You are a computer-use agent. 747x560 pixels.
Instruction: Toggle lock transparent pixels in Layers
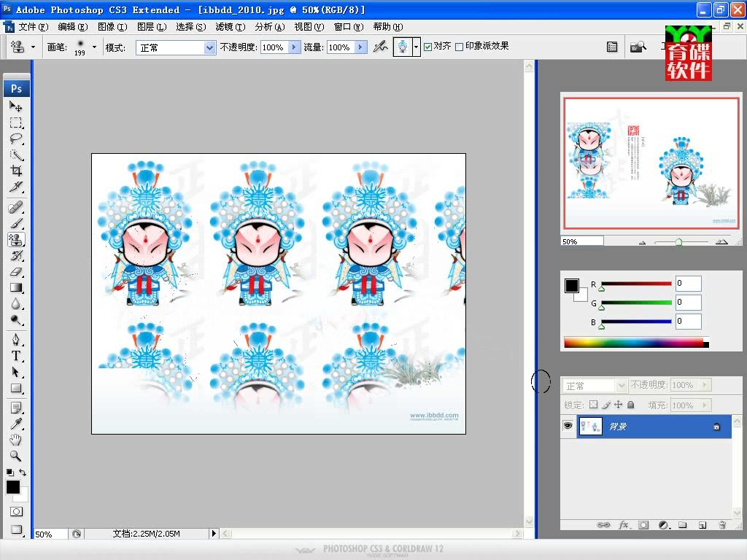(593, 405)
